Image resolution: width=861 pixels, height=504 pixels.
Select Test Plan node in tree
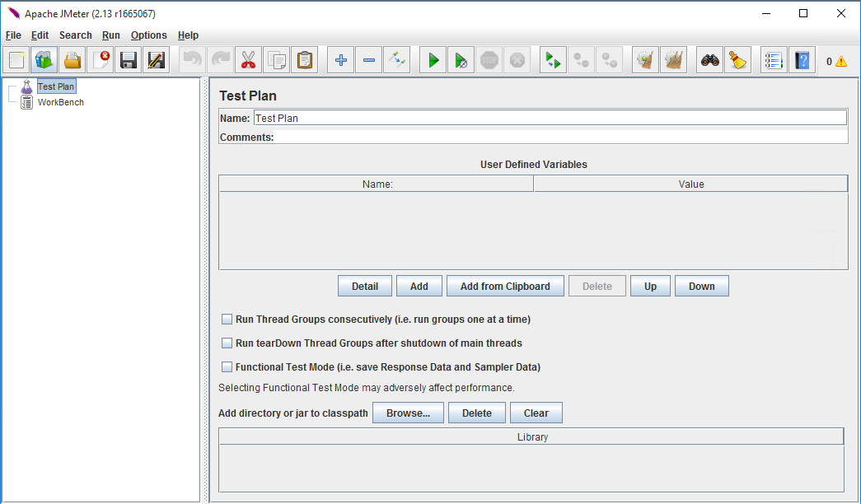(x=56, y=86)
